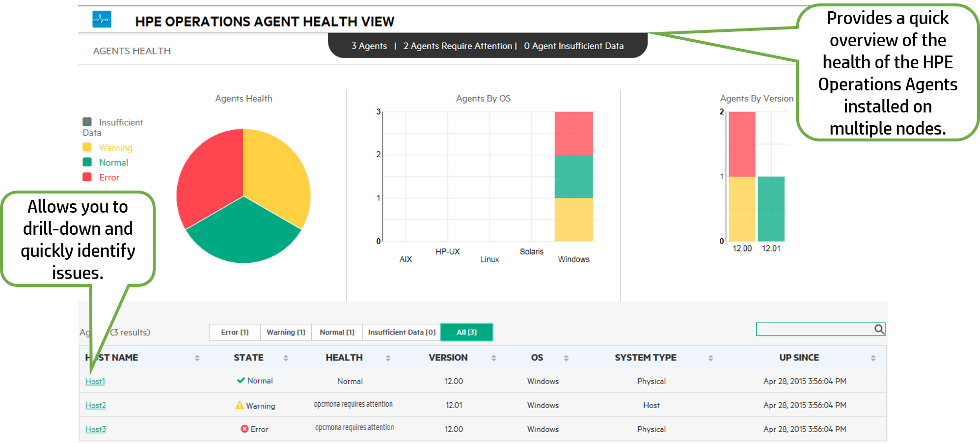The height and width of the screenshot is (443, 980).
Task: Select the All [3] filter tab
Action: [x=466, y=332]
